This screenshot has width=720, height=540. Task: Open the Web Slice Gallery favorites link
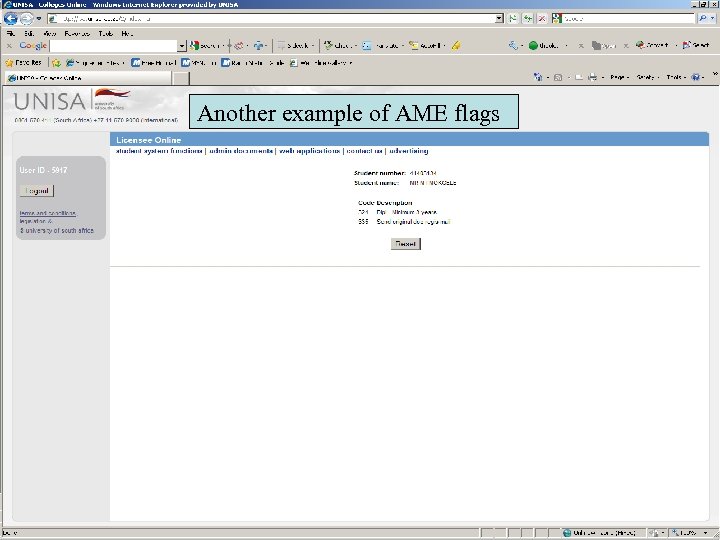click(319, 62)
